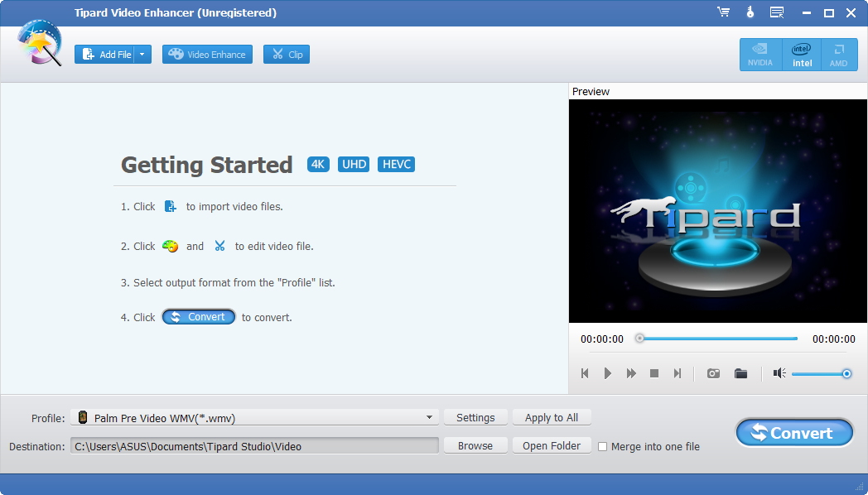Open the snapshot folder icon
This screenshot has width=868, height=495.
(740, 373)
